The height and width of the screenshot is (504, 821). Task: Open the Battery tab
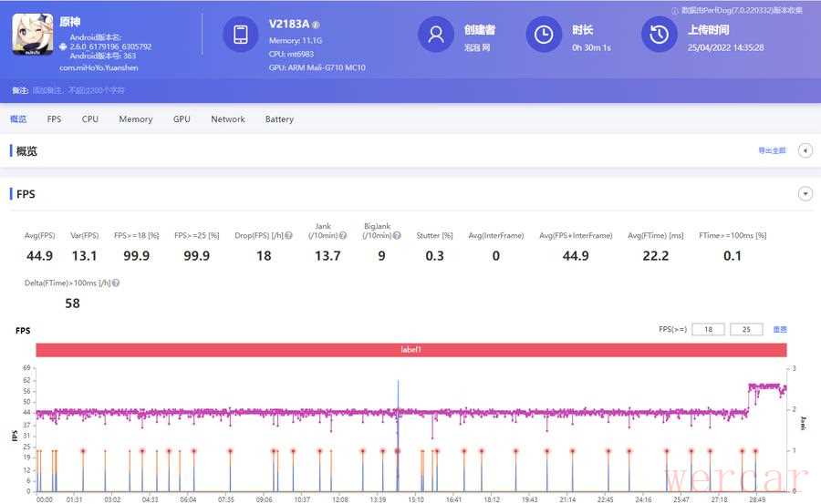pyautogui.click(x=279, y=119)
